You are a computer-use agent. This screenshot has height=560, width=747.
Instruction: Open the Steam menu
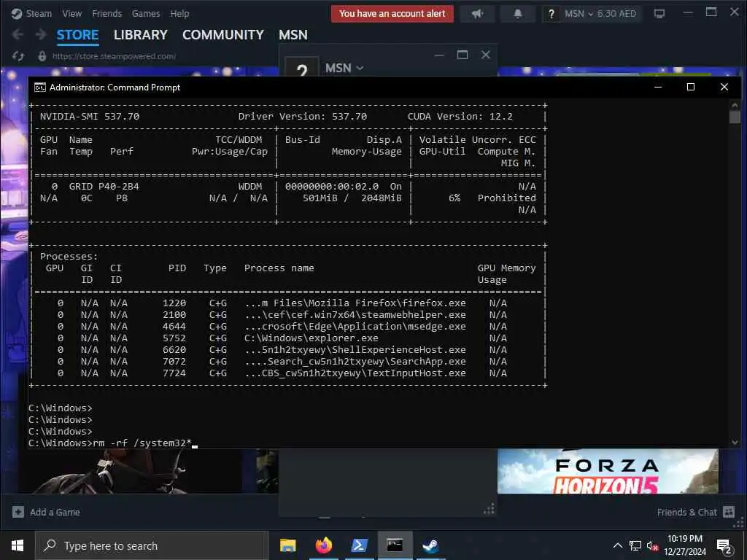(x=39, y=14)
